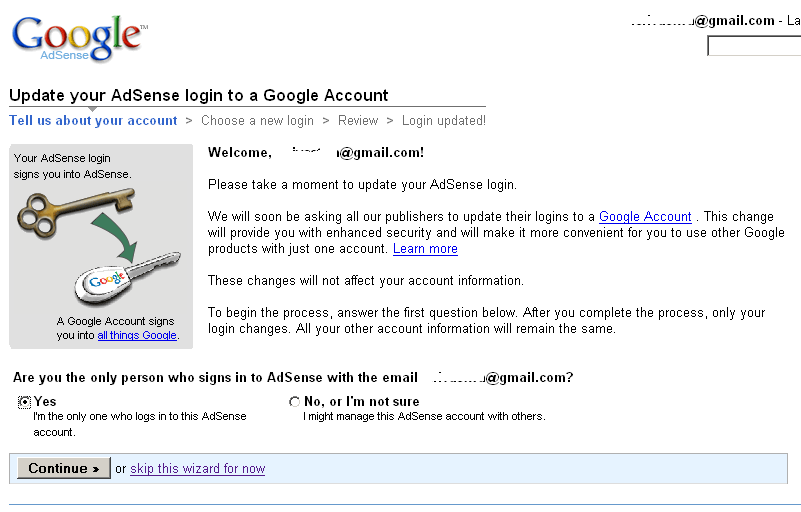Click the Yes option description text
Screen dimensions: 801x512
click(x=139, y=424)
